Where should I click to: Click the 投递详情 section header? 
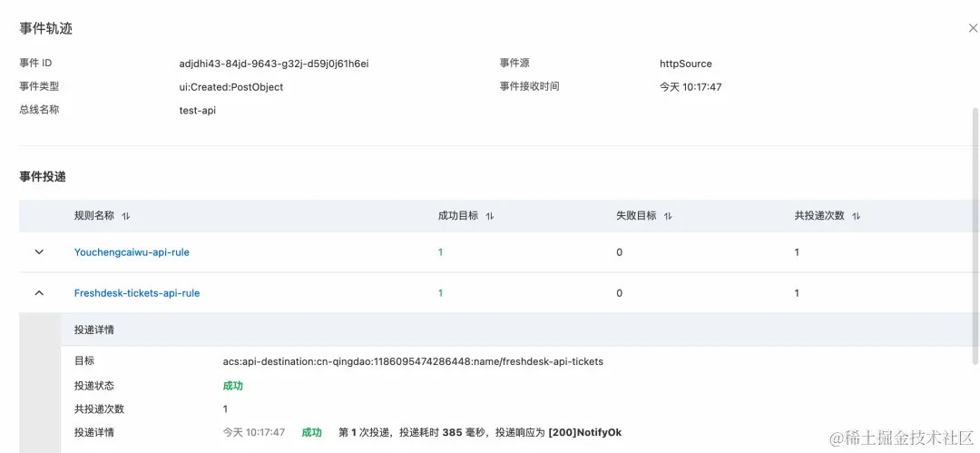pyautogui.click(x=93, y=330)
